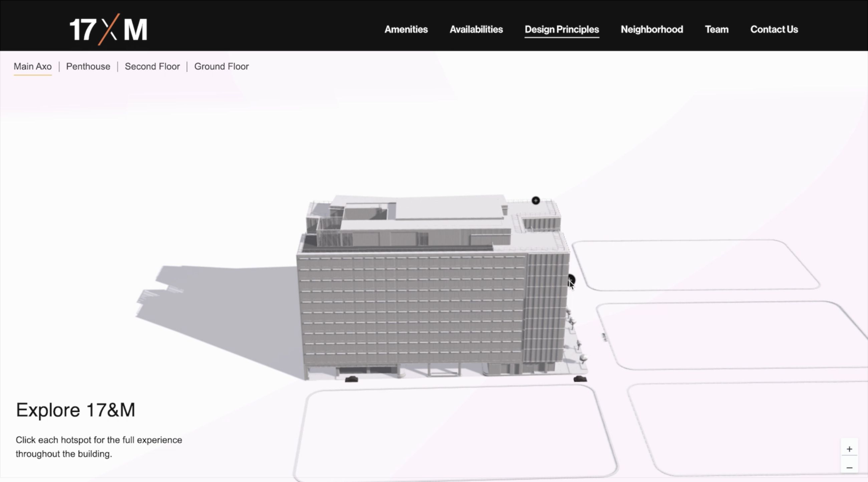Switch to the Second Floor view
The width and height of the screenshot is (868, 482).
point(152,66)
